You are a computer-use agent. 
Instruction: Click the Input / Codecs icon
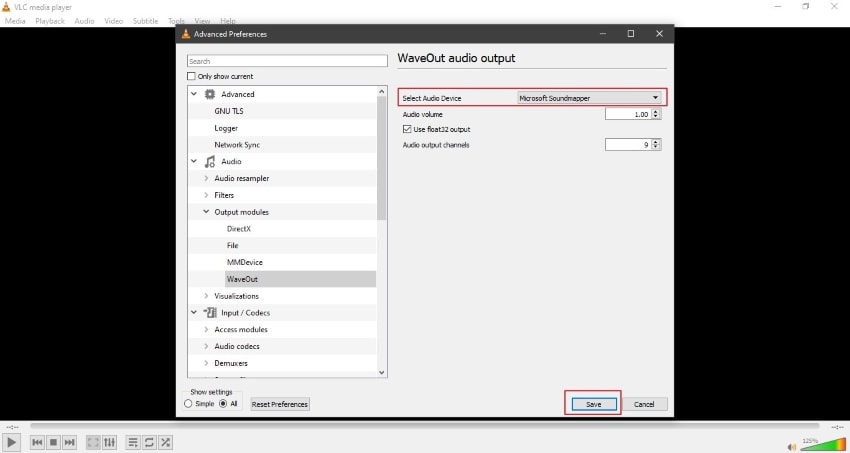point(209,313)
